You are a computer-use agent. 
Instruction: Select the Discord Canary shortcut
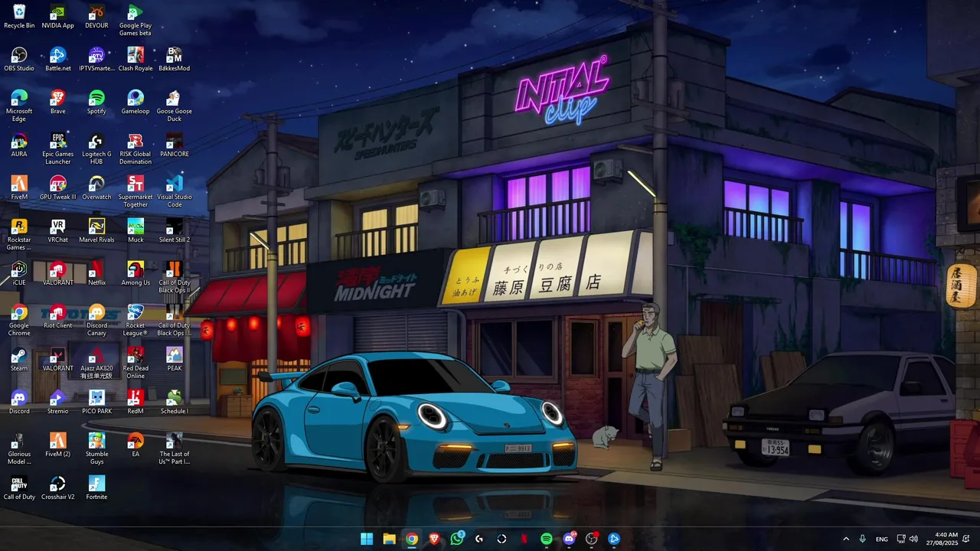coord(96,320)
